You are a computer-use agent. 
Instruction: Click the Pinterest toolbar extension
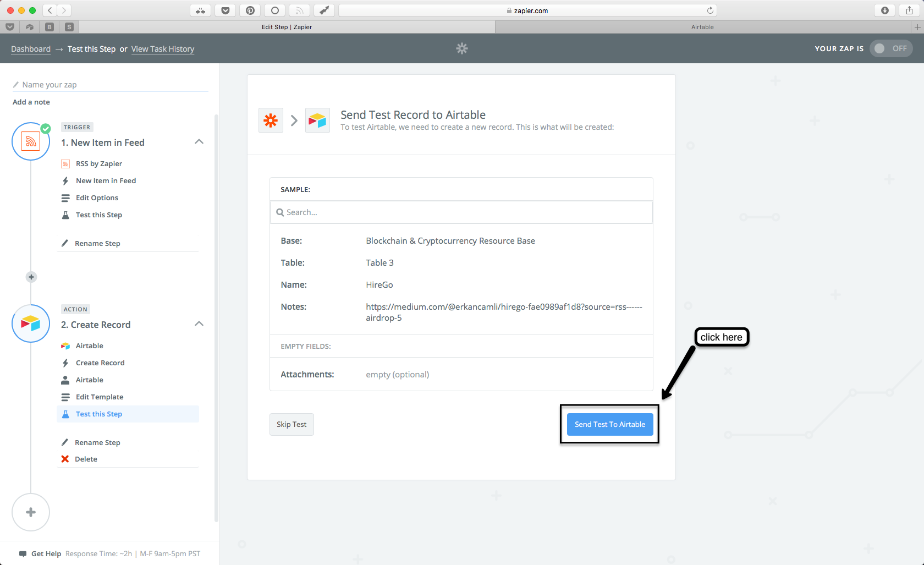click(250, 10)
